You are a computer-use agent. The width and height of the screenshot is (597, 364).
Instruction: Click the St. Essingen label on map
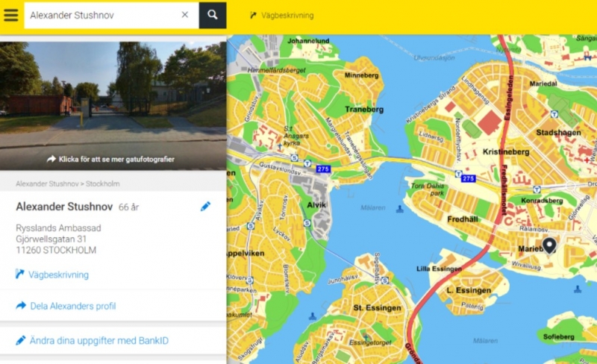(x=377, y=308)
